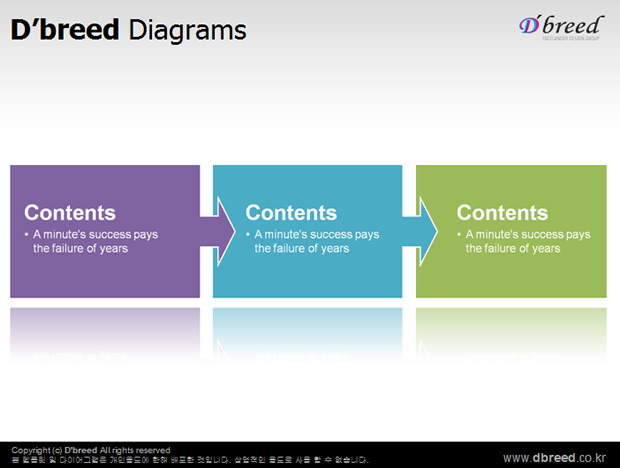This screenshot has height=468, width=620.
Task: Select the purple arrow pointing to the blue box
Action: click(x=220, y=231)
